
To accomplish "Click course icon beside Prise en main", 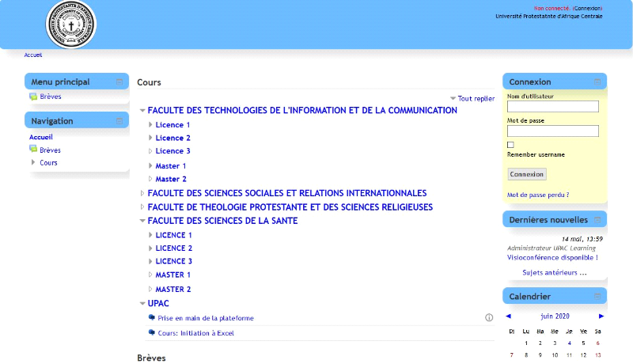I will (x=152, y=317).
